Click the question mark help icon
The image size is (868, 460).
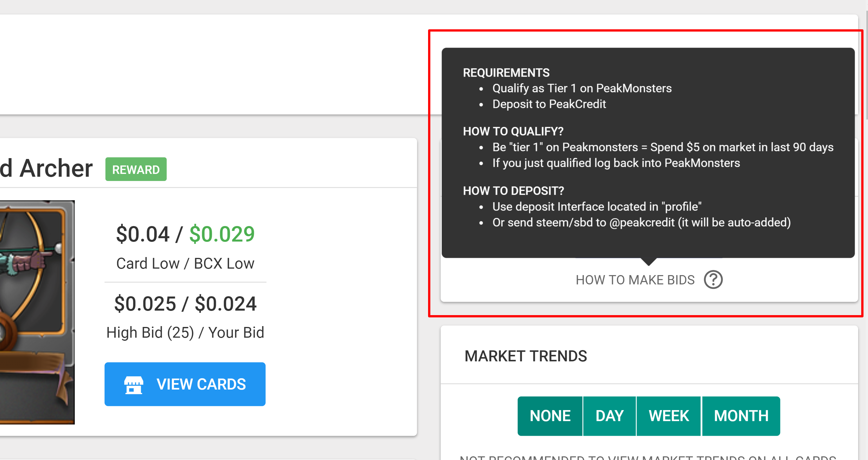click(x=713, y=280)
